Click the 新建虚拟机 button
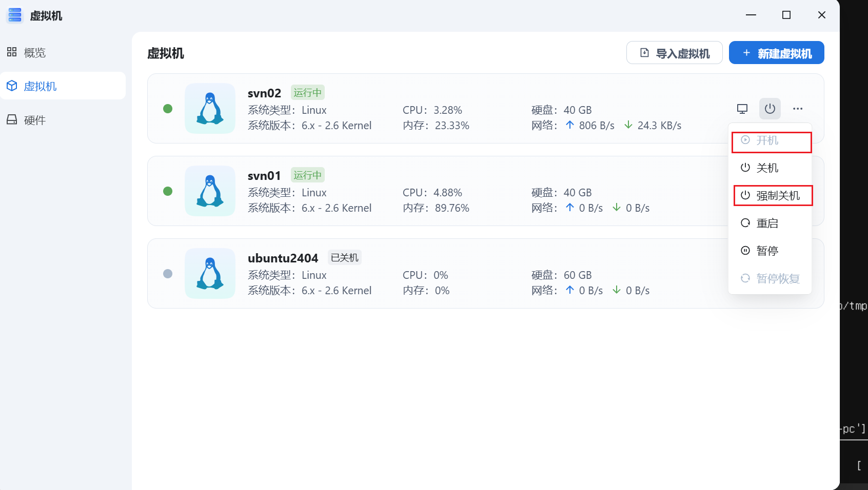Viewport: 868px width, 490px height. point(776,53)
